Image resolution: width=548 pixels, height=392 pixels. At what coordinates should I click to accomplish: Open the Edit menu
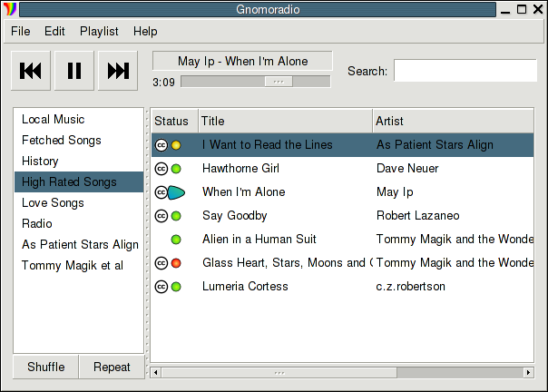coord(54,32)
